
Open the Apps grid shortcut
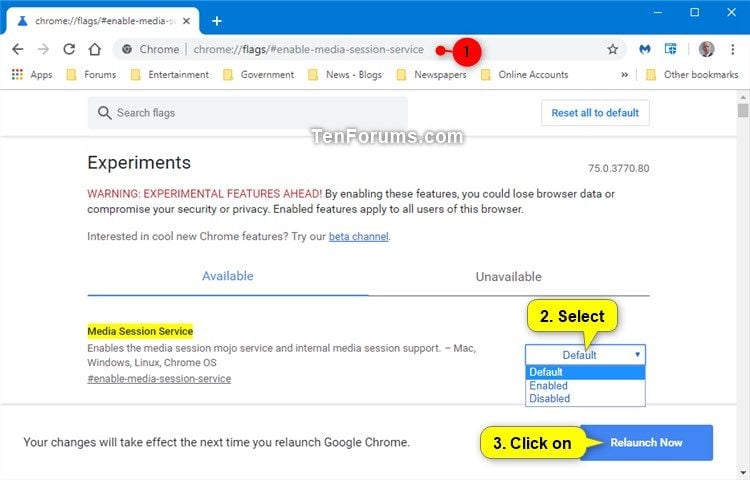[x=32, y=75]
